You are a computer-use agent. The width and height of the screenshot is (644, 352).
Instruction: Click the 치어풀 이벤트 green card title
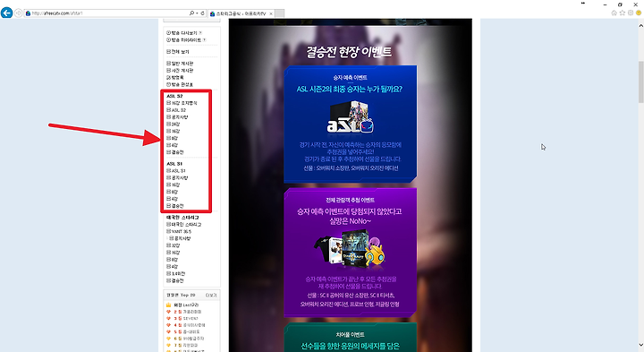(x=350, y=335)
